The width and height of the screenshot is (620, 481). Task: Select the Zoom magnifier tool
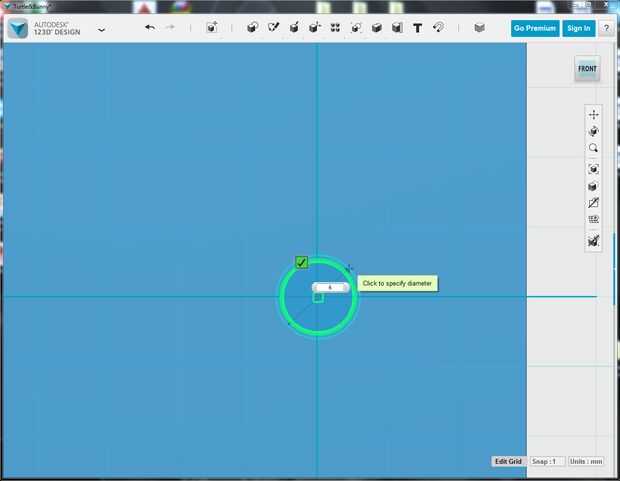click(x=593, y=148)
